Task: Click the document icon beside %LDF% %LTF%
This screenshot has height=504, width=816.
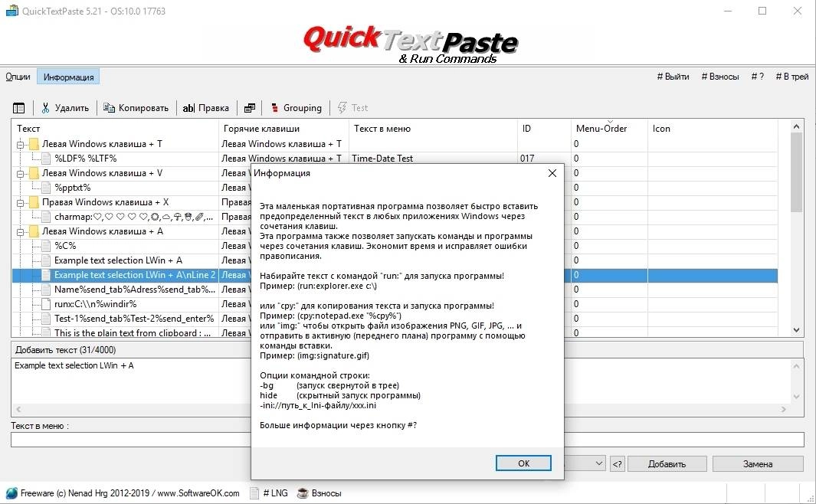Action: pos(46,159)
